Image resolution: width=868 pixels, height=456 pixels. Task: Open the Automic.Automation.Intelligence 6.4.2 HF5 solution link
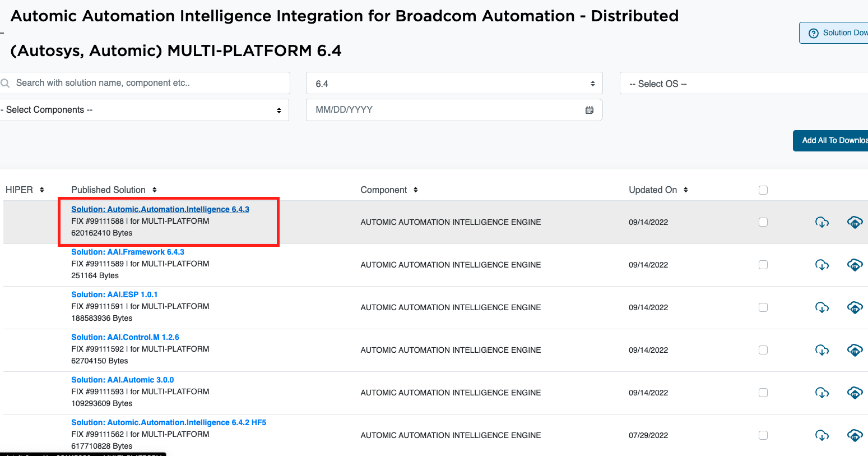tap(168, 422)
